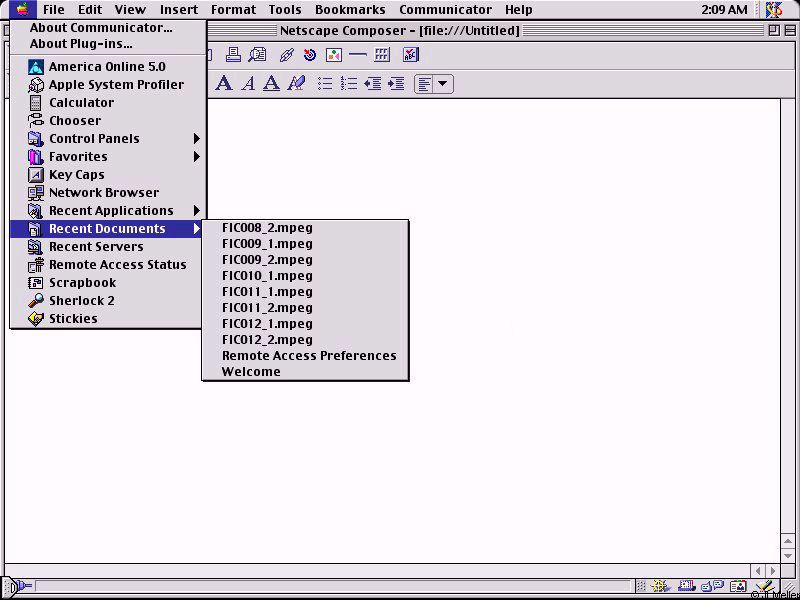Click the menu bar clock

click(x=724, y=10)
